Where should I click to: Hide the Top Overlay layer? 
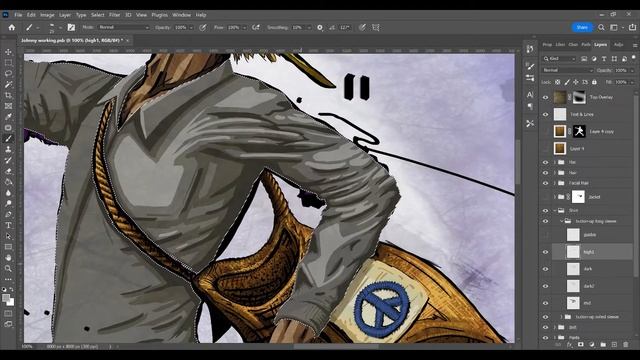(545, 97)
